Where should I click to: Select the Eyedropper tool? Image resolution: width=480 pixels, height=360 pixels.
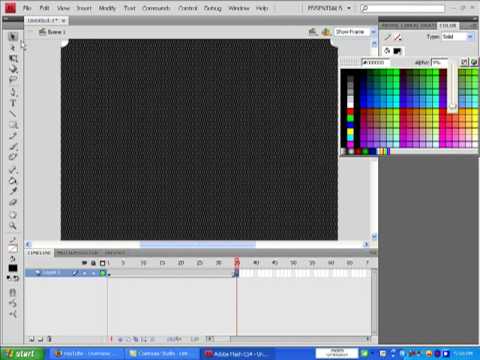coord(13,191)
